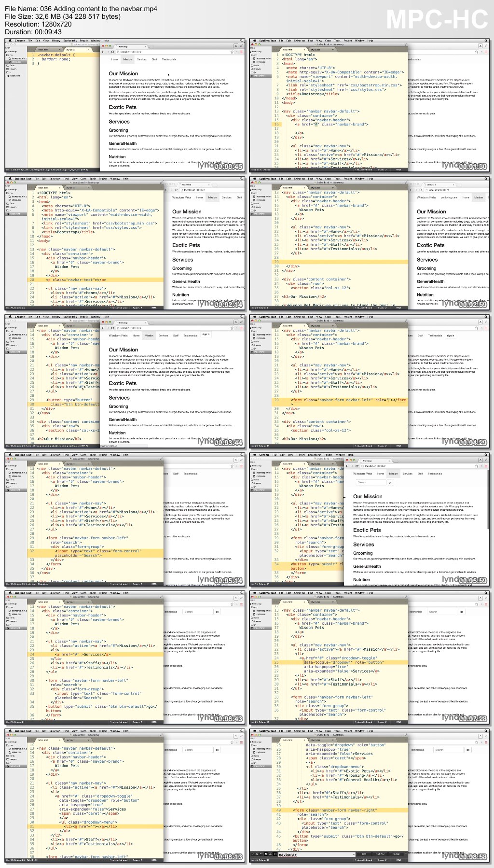Click the File Name line of the header

pyautogui.click(x=81, y=9)
